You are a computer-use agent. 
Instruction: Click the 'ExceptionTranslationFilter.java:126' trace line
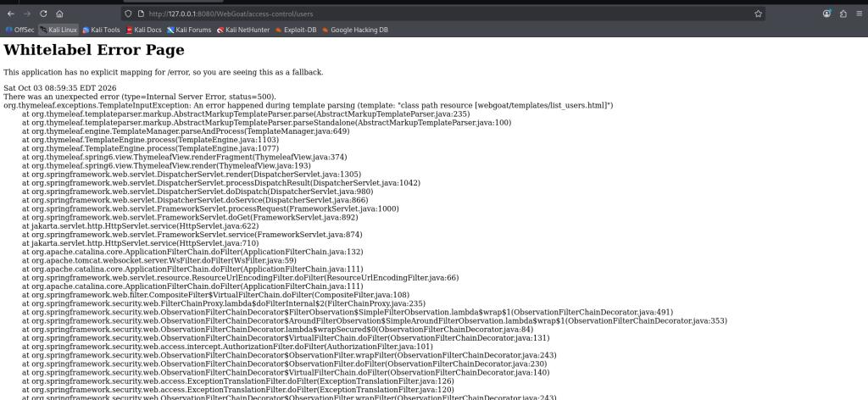pos(238,381)
